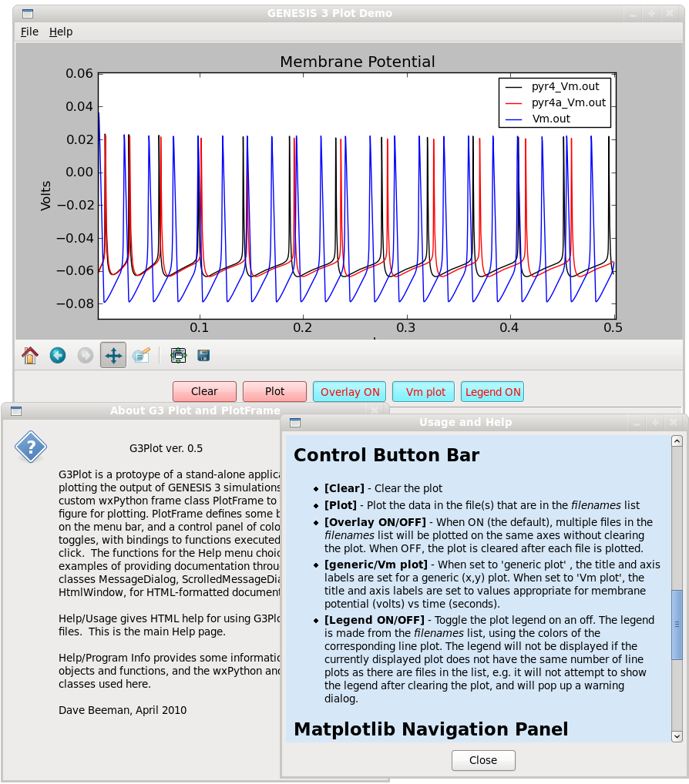Viewport: 689px width, 784px height.
Task: Click the '0.3' x-axis tick label
Action: tap(406, 327)
